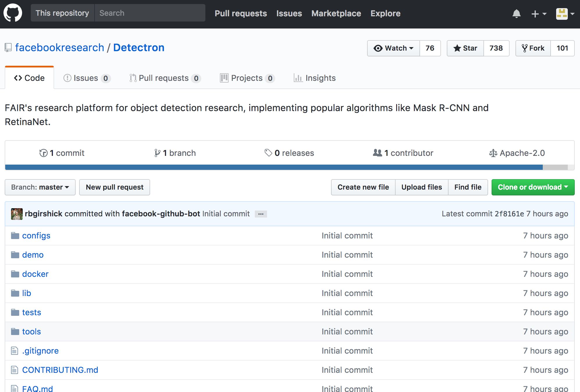
Task: Click the New pull request button
Action: click(x=115, y=187)
